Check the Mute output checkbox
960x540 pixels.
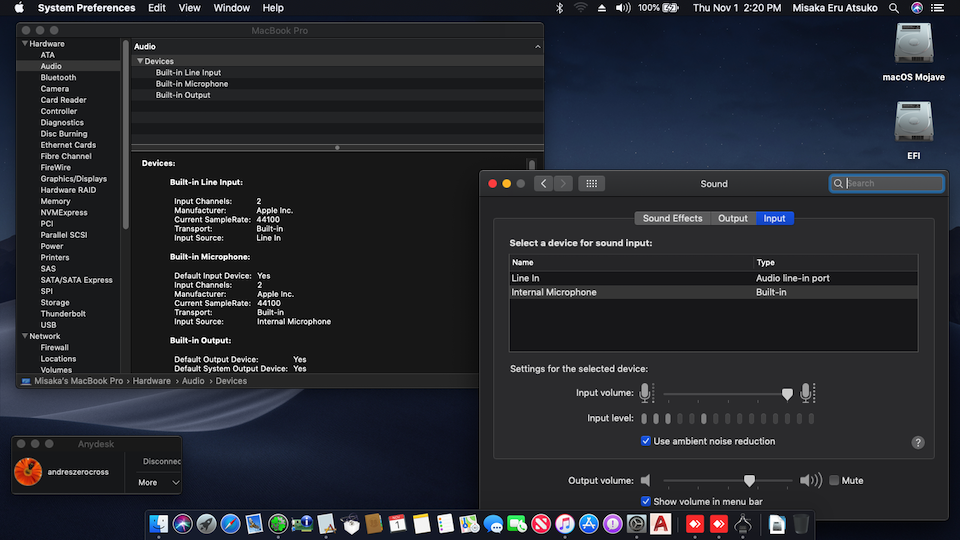pos(834,481)
